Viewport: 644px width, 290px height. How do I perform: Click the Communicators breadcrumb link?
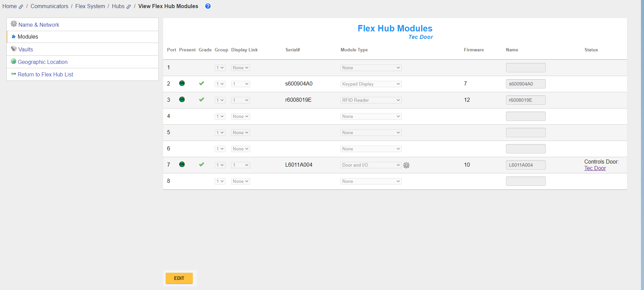[49, 6]
